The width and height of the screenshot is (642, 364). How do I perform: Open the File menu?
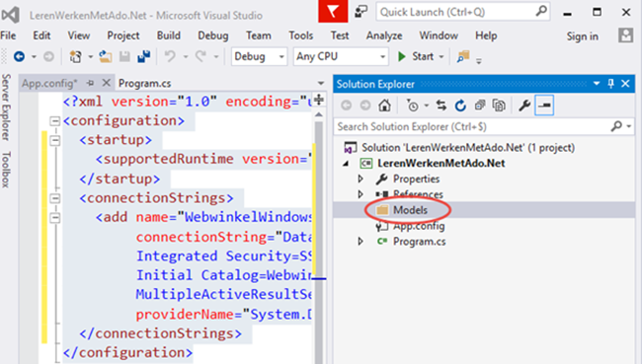point(8,36)
